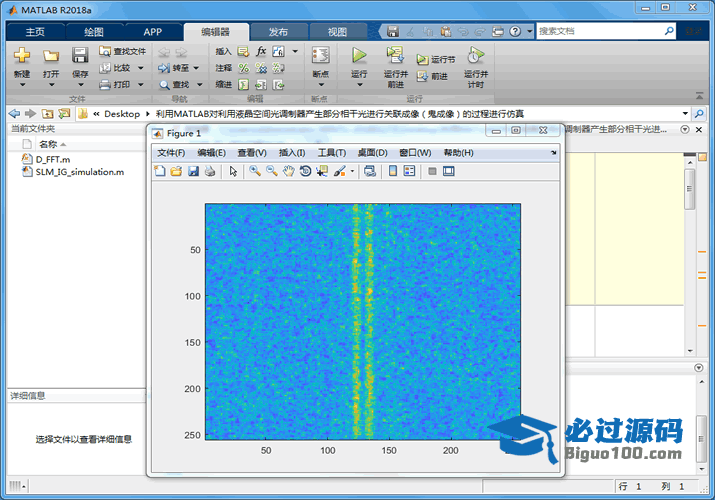Click the Compare (比较) button
715x500 pixels.
pos(116,68)
